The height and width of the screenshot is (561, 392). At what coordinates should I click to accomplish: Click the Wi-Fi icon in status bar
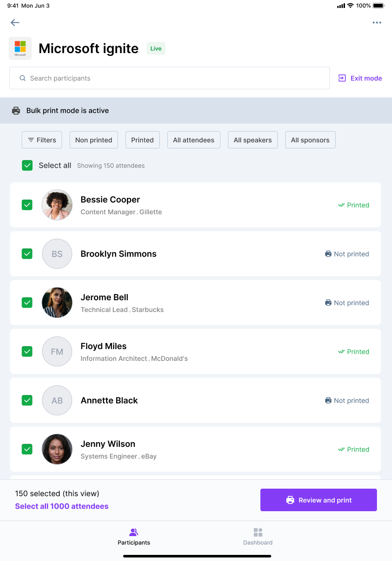click(351, 5)
